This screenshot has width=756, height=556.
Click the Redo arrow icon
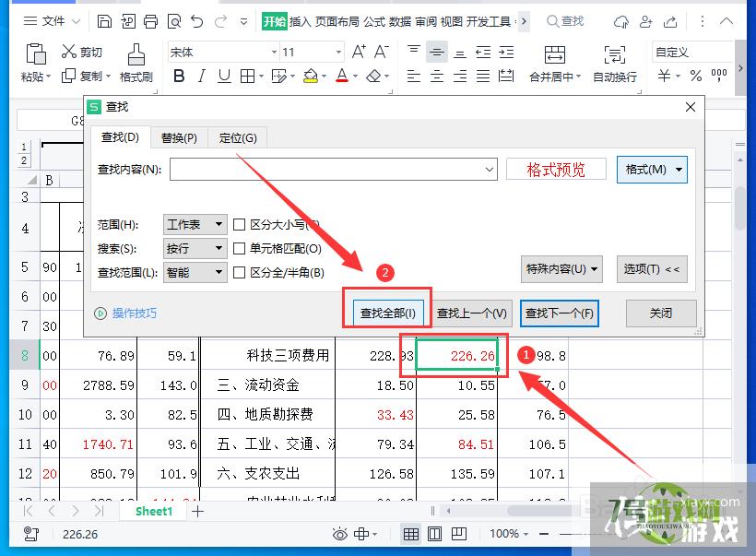tap(221, 21)
